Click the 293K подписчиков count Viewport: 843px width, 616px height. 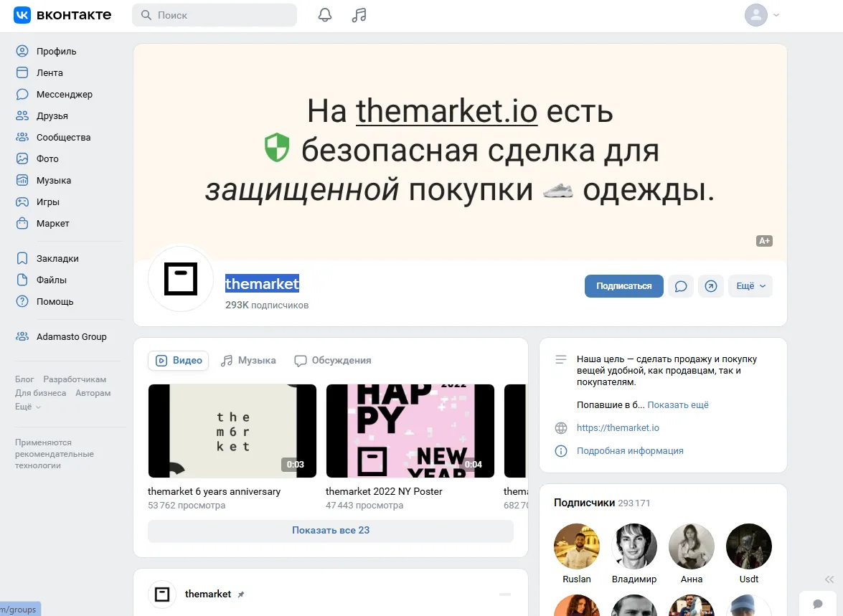click(x=267, y=305)
